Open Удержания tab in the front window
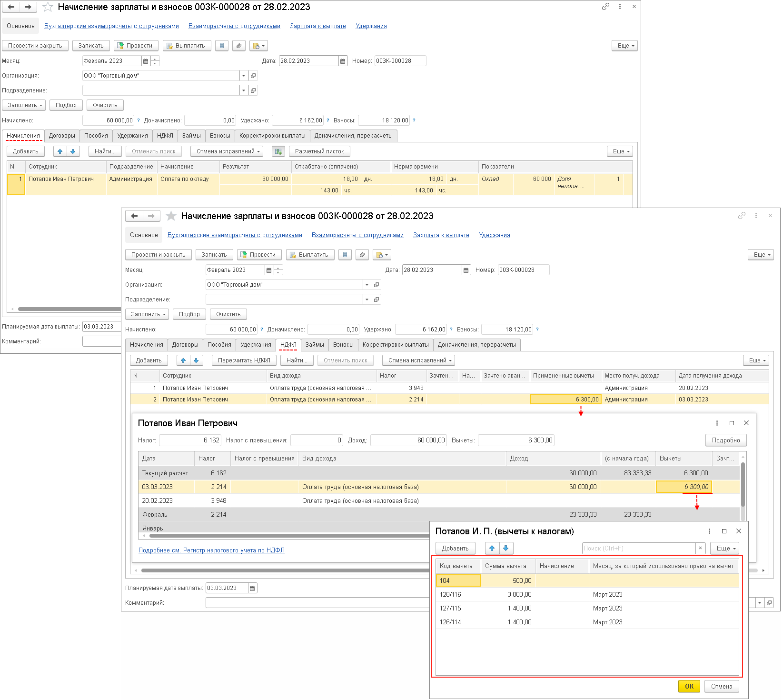This screenshot has width=783, height=700. click(256, 345)
